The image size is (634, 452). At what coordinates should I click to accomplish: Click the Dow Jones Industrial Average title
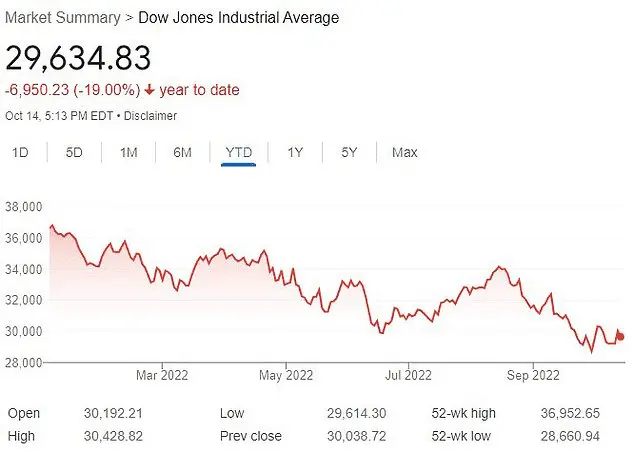pos(238,18)
